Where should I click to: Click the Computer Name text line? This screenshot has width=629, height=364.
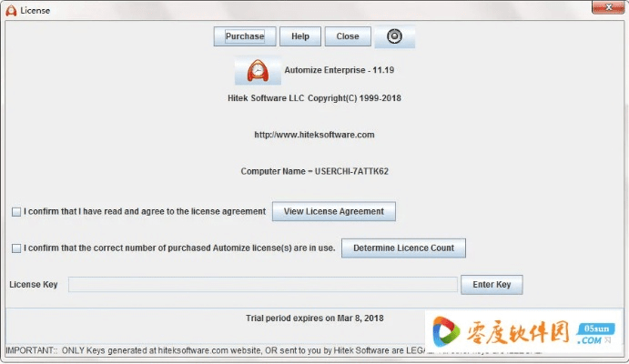(314, 171)
